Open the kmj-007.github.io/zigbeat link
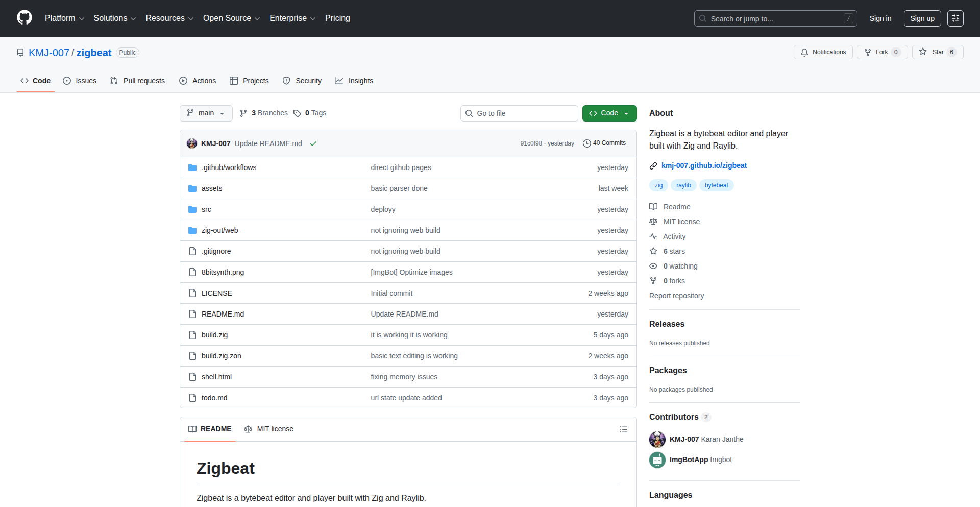This screenshot has width=980, height=507. pos(704,165)
